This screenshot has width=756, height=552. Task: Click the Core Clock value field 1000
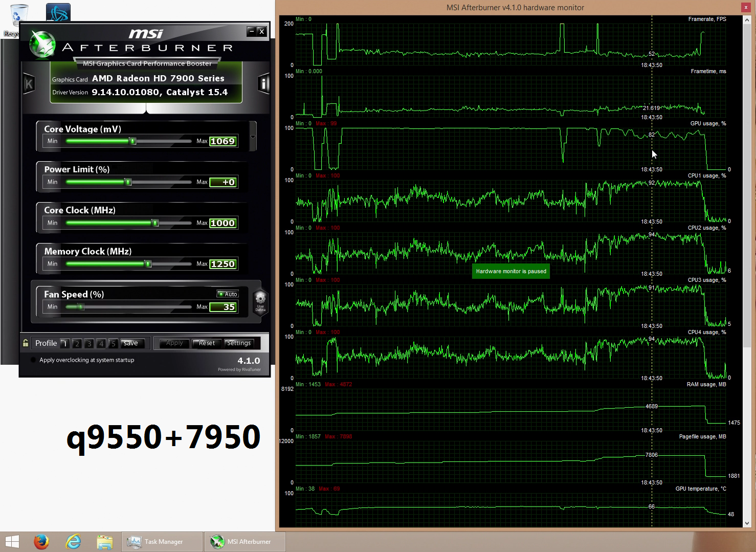tap(223, 223)
